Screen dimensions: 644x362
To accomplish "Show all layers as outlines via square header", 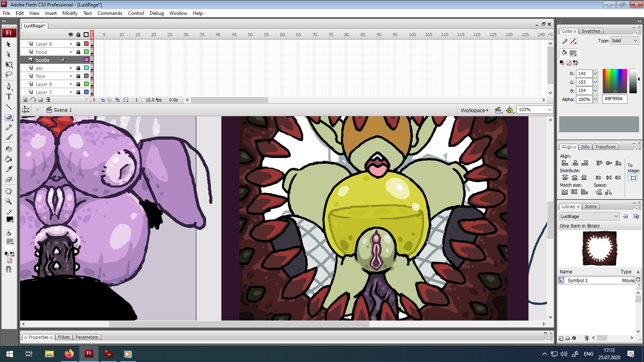I will click(86, 35).
